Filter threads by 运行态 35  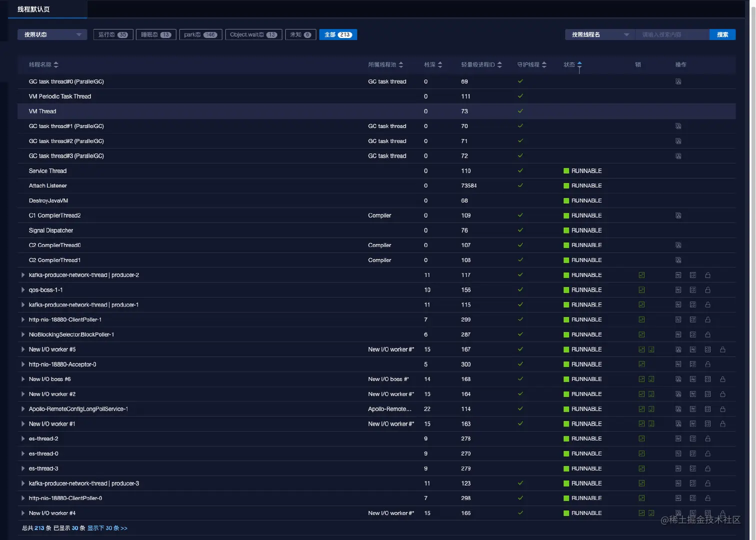[x=113, y=35]
